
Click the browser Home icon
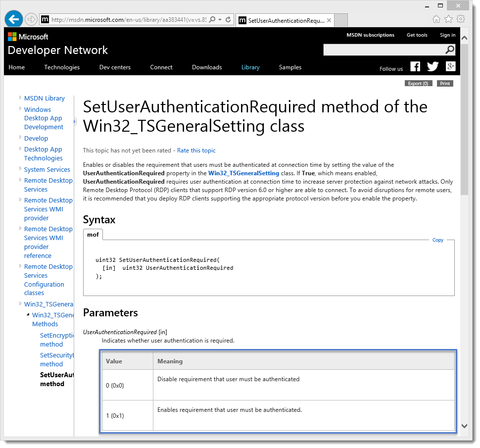pyautogui.click(x=436, y=19)
